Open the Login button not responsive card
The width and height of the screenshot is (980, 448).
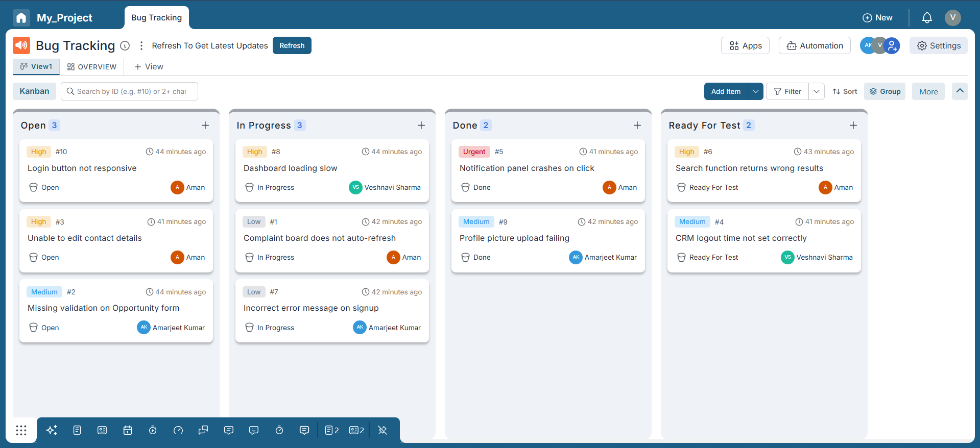(x=116, y=171)
